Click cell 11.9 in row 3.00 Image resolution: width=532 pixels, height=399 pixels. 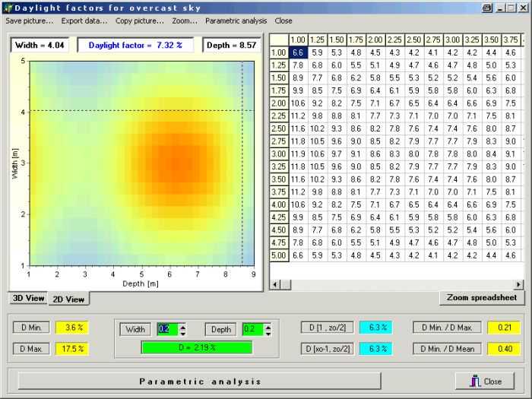coord(298,154)
